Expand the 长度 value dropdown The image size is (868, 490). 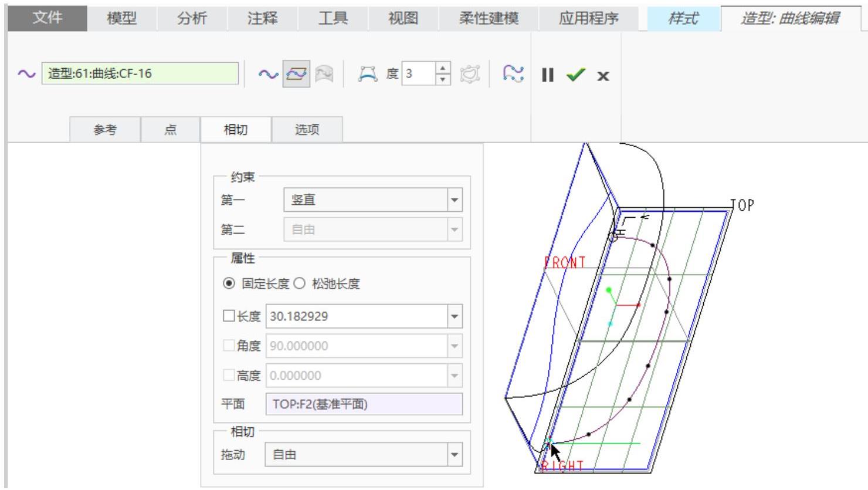[454, 316]
